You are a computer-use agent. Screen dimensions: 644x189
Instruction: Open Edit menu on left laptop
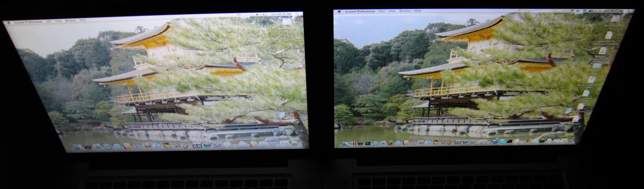tap(49, 21)
